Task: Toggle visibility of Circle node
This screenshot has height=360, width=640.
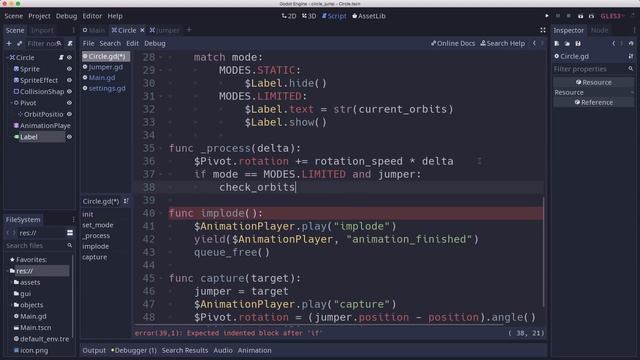Action: (69, 58)
